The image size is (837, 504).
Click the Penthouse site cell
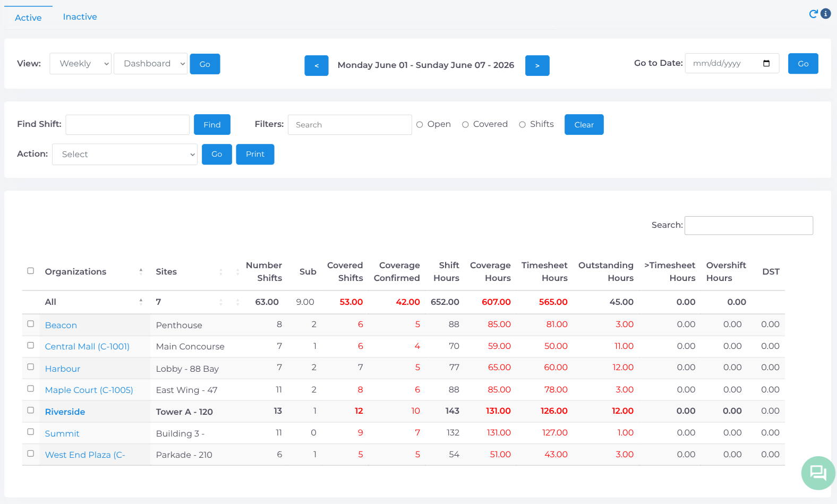[179, 325]
